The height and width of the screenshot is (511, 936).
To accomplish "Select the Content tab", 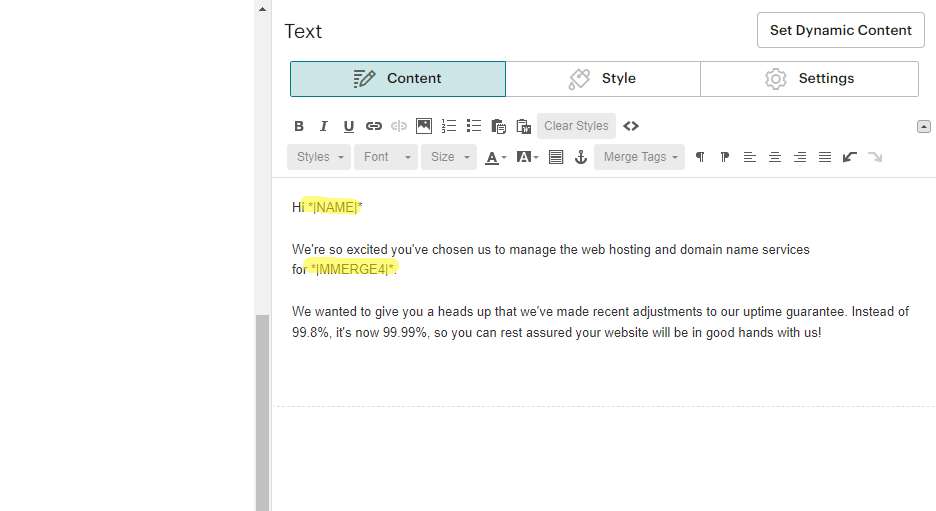I will 398,79.
